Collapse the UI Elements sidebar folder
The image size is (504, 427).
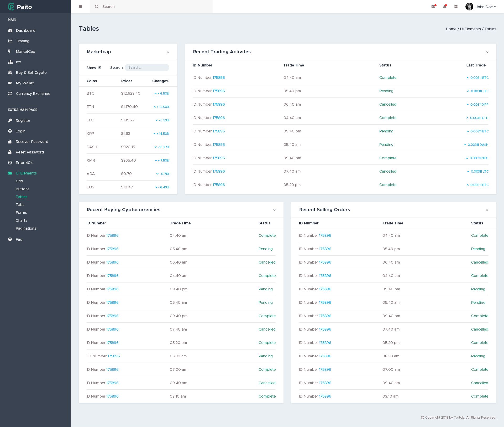(26, 173)
